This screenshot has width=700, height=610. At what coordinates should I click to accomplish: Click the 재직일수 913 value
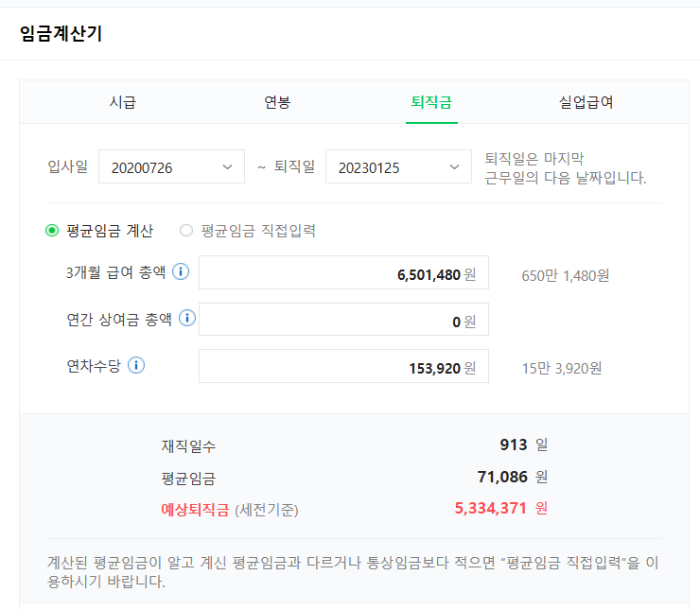tap(514, 444)
